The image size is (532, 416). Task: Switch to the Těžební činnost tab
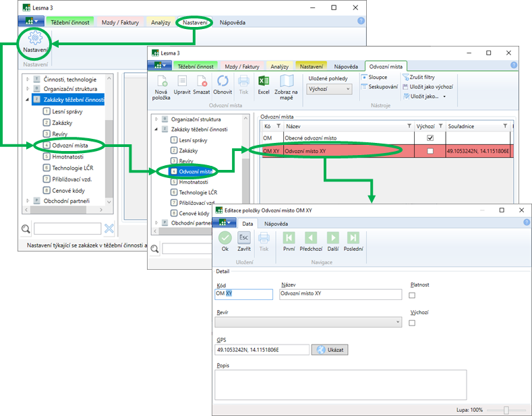pos(68,22)
